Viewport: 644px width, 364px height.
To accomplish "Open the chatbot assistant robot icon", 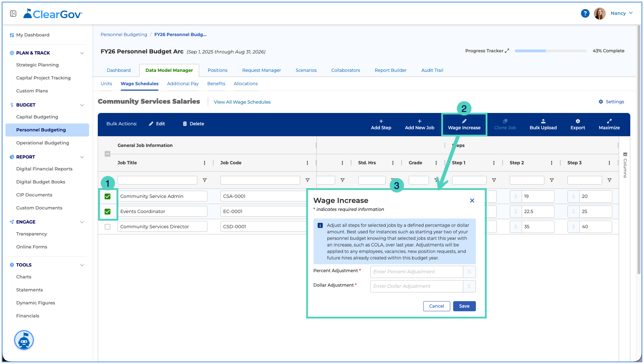I will 24,340.
